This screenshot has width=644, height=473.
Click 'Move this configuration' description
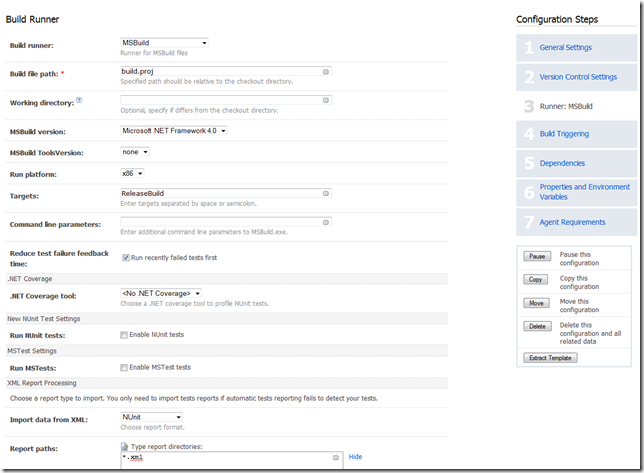(579, 305)
